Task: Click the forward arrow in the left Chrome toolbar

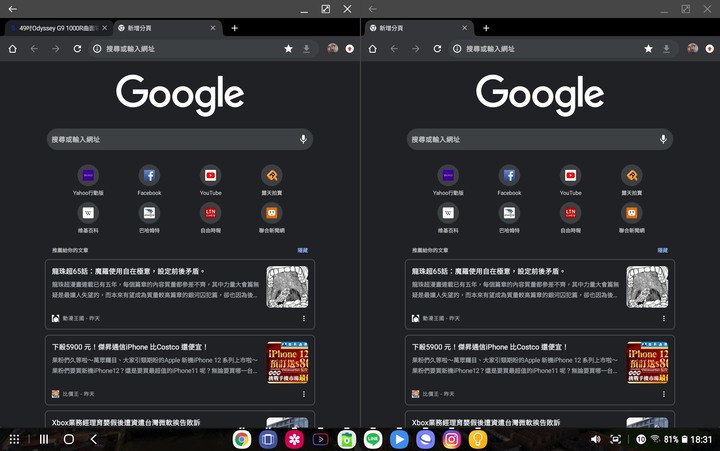Action: [x=56, y=49]
